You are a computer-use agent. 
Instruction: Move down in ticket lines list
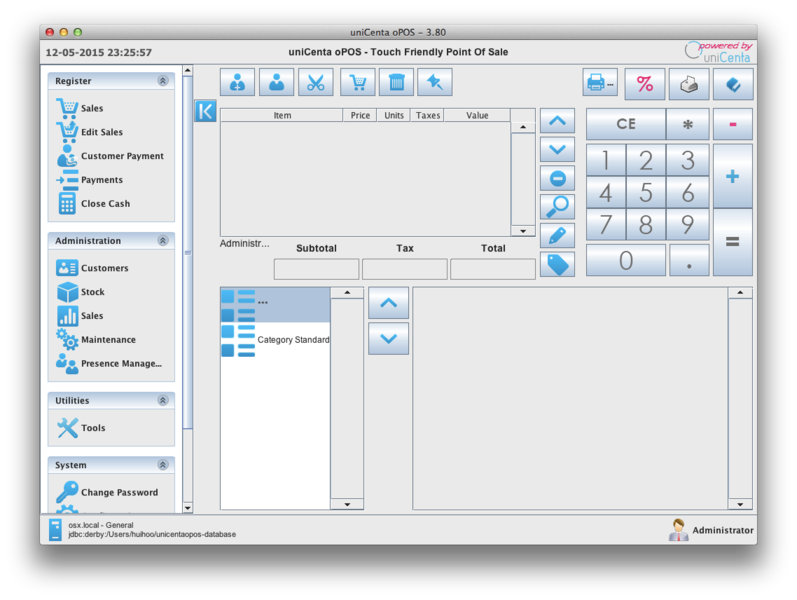(558, 149)
